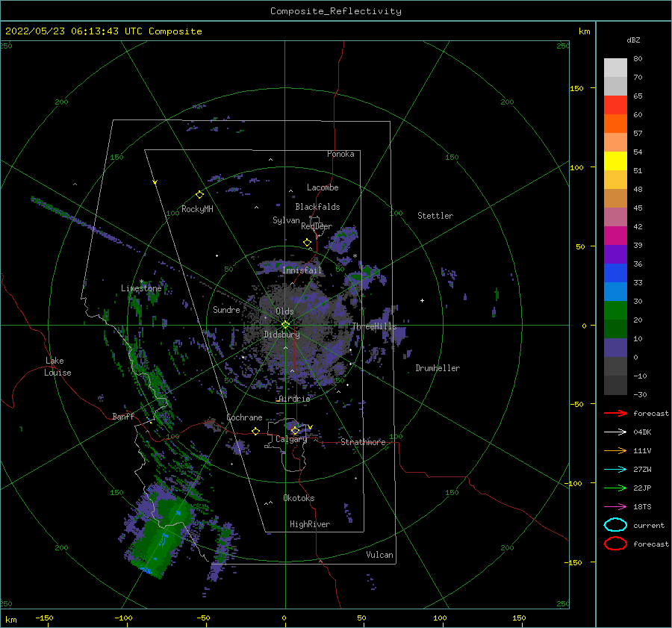
Task: Click the Didsbury town label
Action: pyautogui.click(x=281, y=335)
